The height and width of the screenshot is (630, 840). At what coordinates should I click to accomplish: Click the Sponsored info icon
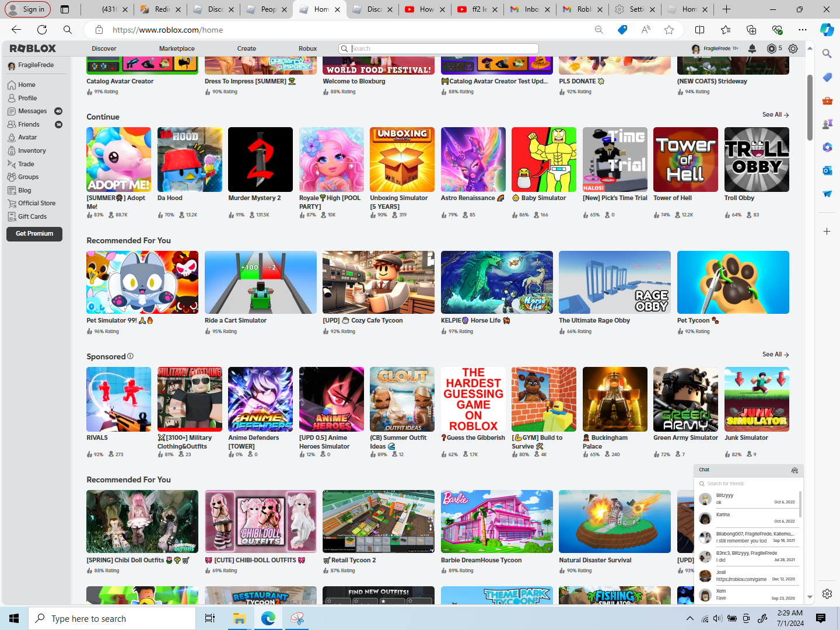point(130,356)
